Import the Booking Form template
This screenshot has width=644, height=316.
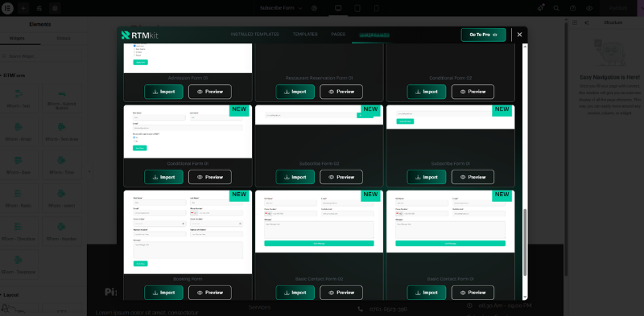(x=163, y=293)
